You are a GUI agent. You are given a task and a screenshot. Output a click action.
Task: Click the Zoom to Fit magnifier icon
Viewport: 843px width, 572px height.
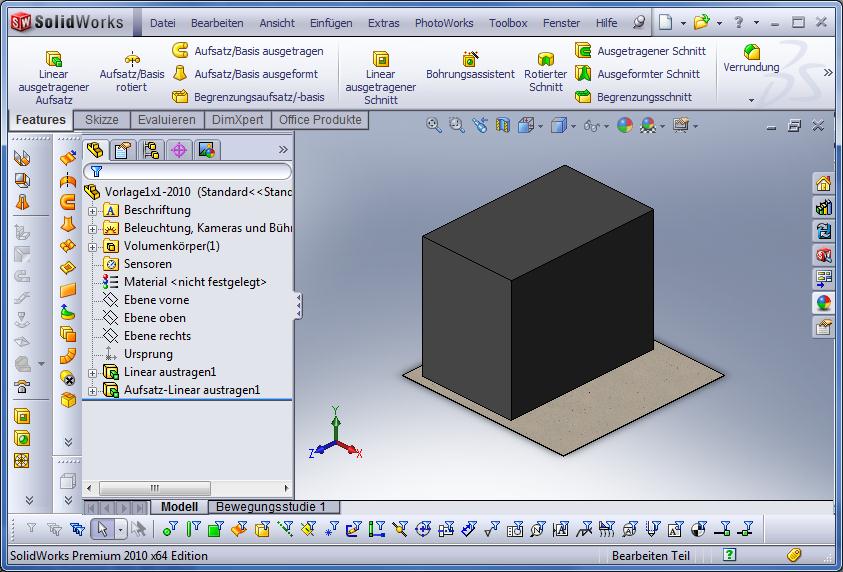tap(434, 125)
